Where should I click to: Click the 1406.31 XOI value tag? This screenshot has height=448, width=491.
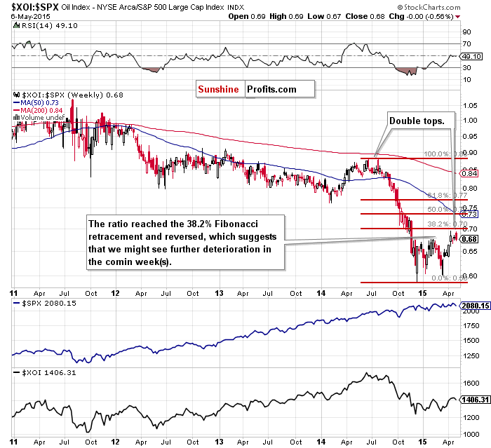click(x=475, y=400)
